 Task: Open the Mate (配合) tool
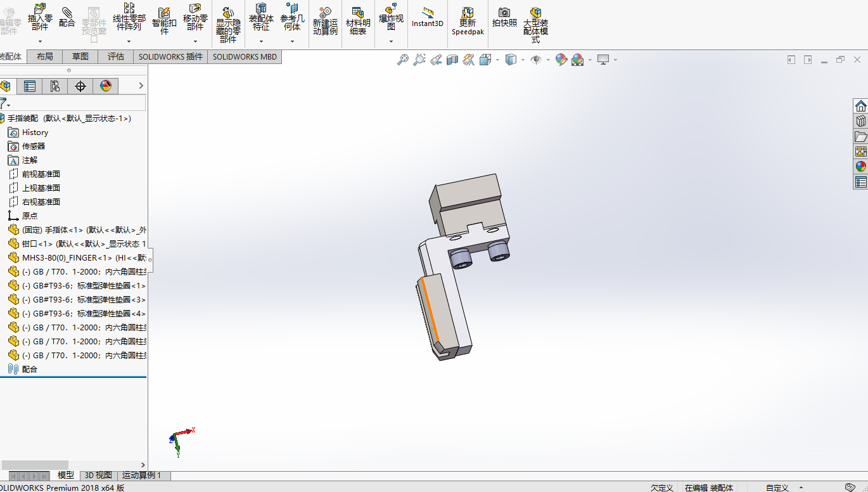tap(67, 17)
